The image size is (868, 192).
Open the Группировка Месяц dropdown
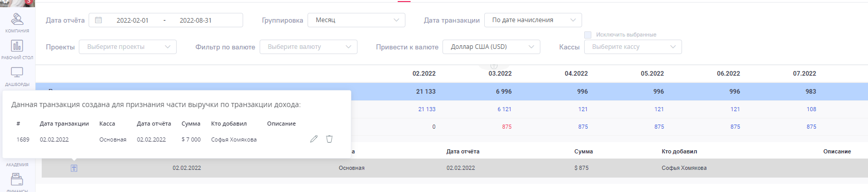pos(356,20)
